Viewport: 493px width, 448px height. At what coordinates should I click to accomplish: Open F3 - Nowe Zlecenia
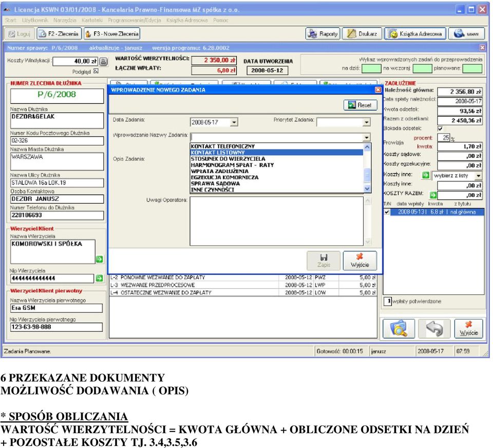pyautogui.click(x=112, y=34)
